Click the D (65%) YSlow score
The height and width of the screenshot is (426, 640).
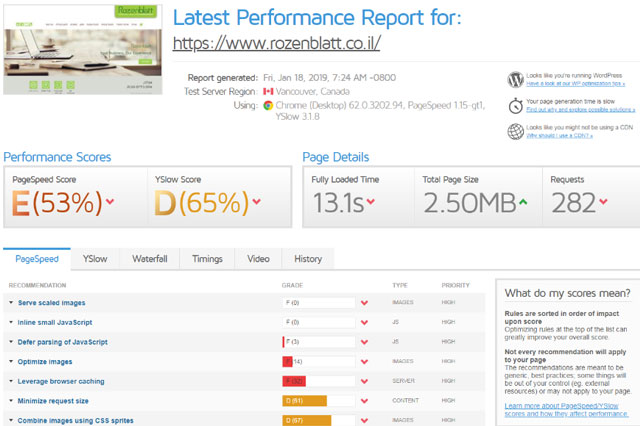click(x=201, y=202)
